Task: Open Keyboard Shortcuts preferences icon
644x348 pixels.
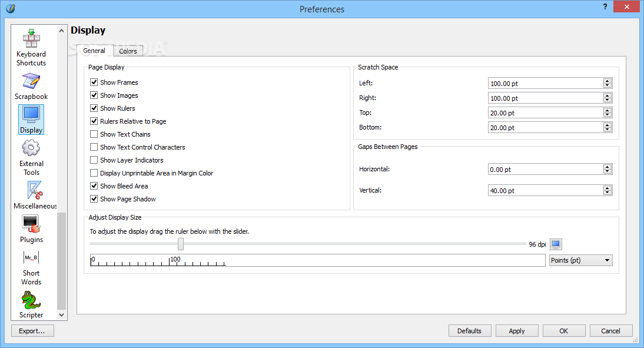Action: pyautogui.click(x=31, y=39)
